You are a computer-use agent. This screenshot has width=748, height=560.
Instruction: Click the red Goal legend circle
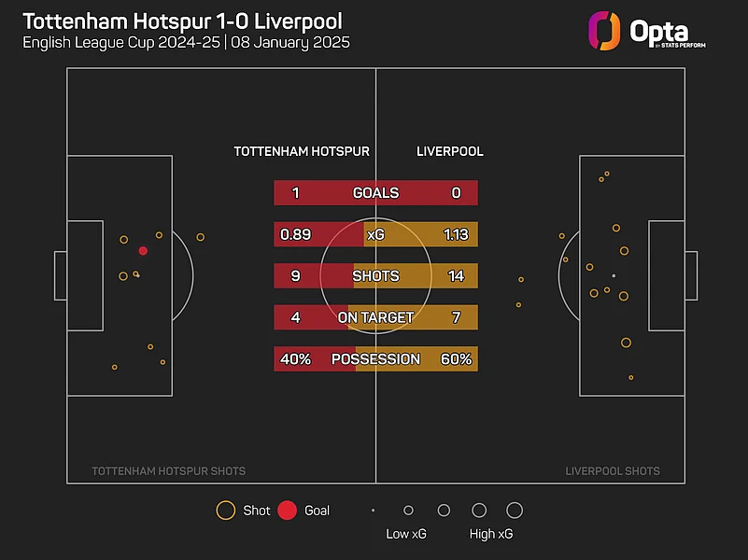288,511
